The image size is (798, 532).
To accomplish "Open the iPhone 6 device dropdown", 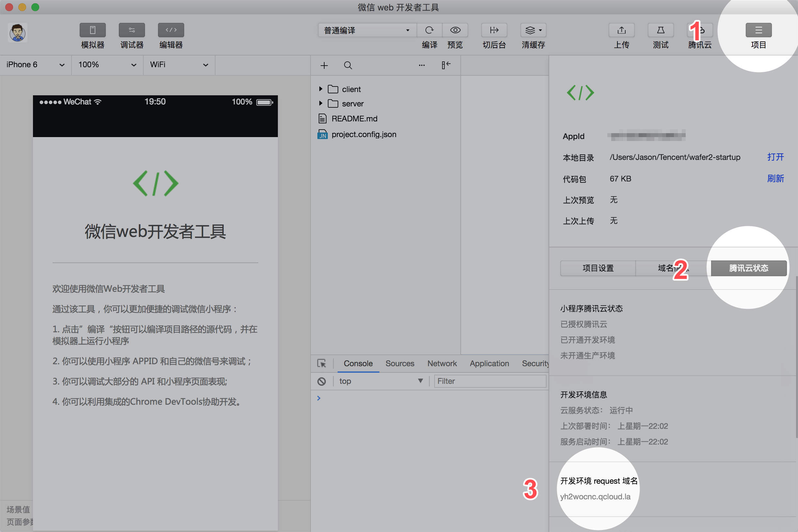I will (35, 65).
